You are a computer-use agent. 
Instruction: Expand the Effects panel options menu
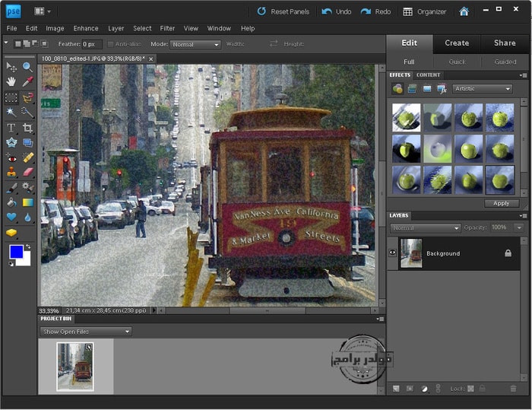click(x=524, y=75)
